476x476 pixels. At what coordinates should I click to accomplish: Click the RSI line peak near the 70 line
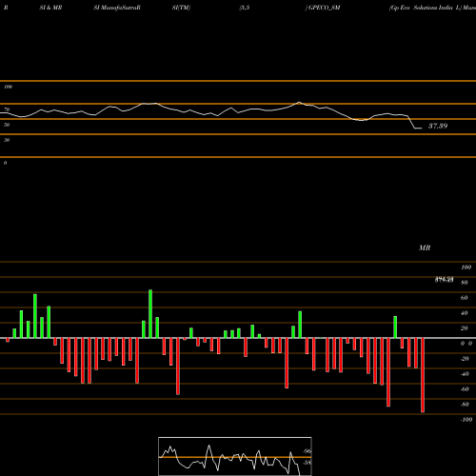click(299, 102)
